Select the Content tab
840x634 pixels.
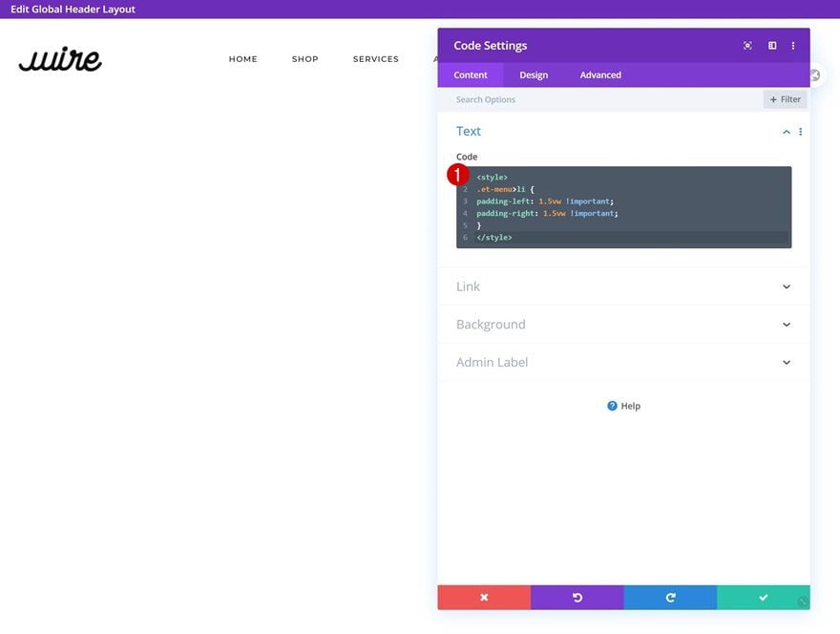[x=471, y=75]
